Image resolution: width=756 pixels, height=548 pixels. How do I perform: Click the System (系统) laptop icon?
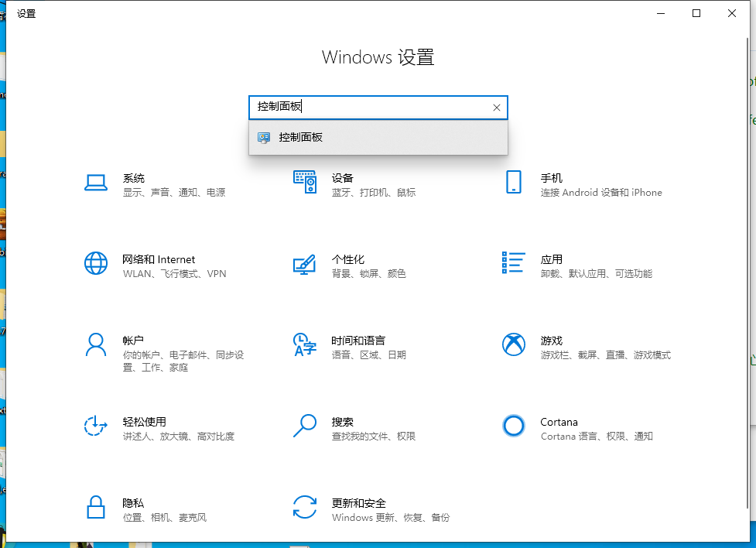[x=96, y=182]
